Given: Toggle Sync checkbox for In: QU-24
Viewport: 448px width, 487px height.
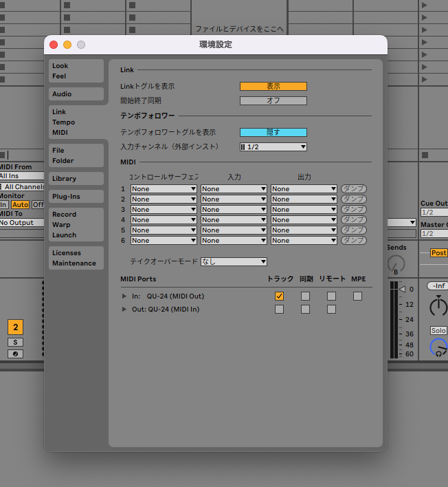Looking at the screenshot, I should coord(305,296).
